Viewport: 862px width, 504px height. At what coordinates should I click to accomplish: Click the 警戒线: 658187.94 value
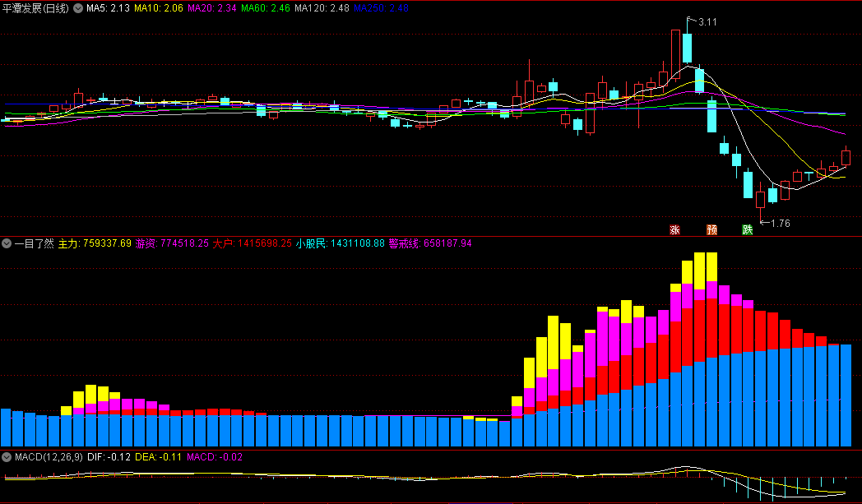click(430, 243)
